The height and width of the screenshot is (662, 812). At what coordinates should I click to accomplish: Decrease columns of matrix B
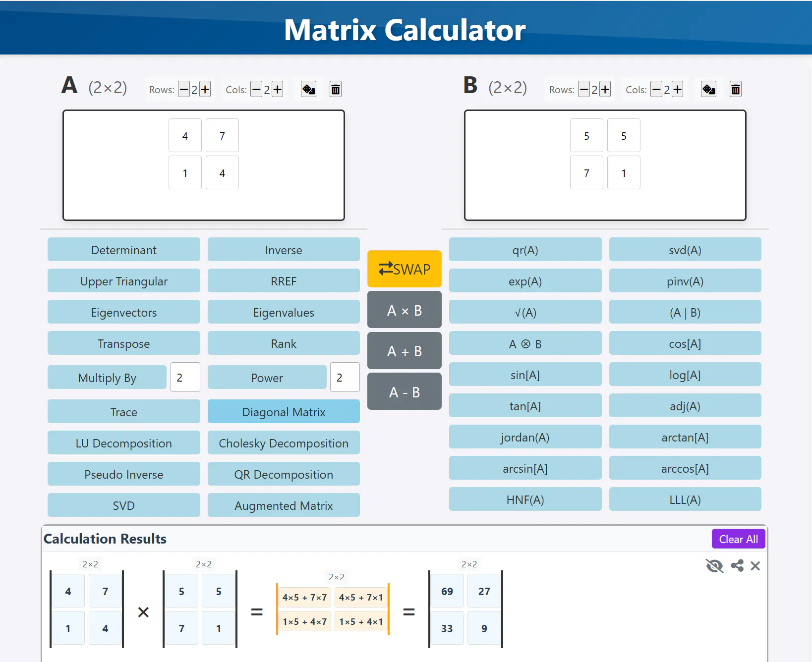(656, 90)
